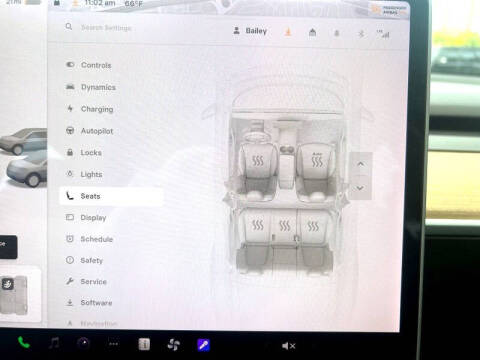Toggle the rear left seat heater
This screenshot has width=480, height=360.
(x=257, y=225)
